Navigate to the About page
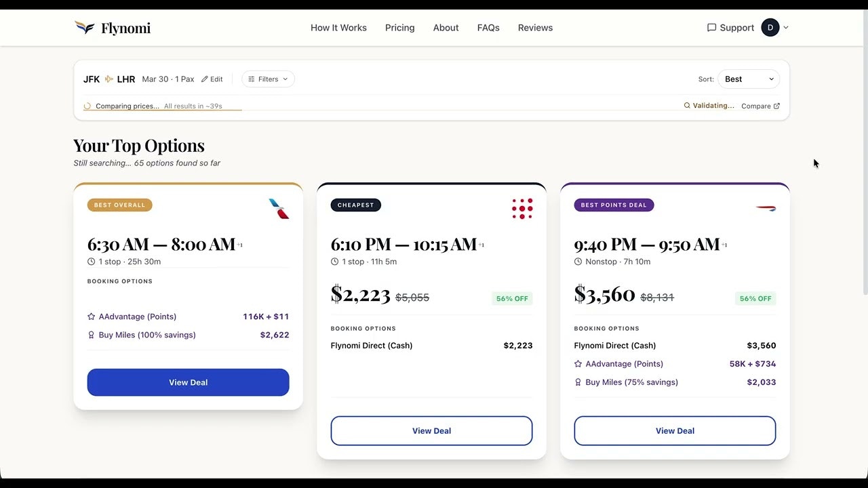The width and height of the screenshot is (868, 488). pyautogui.click(x=446, y=28)
